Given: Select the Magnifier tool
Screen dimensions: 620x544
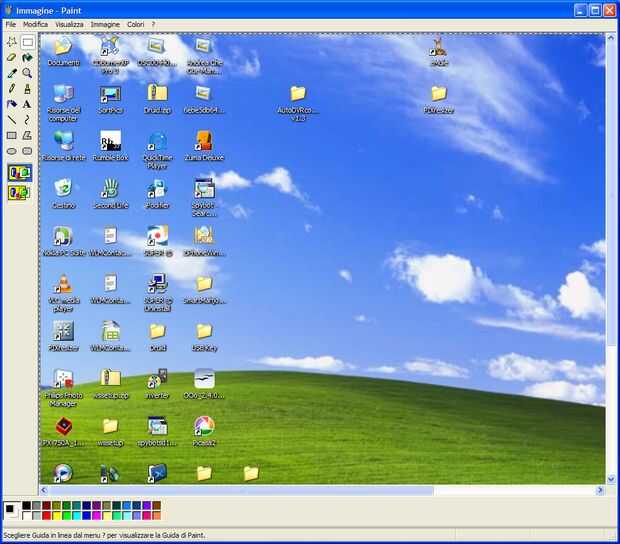Looking at the screenshot, I should 27,73.
